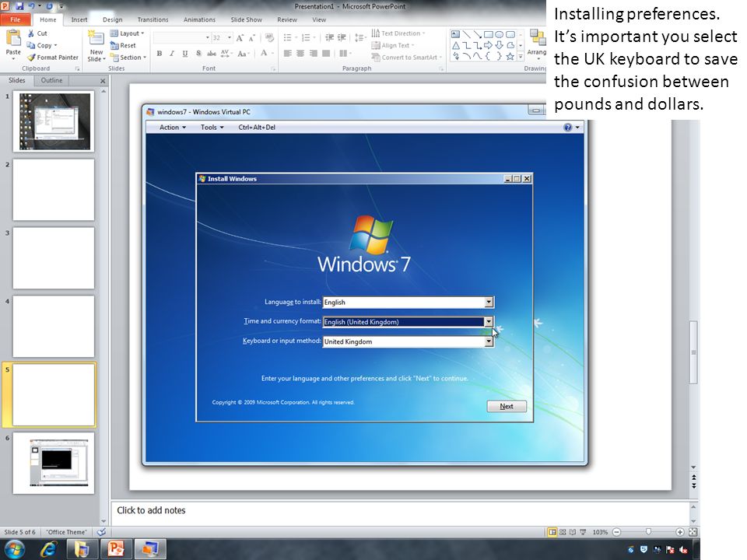Click fit slide to current window icon
This screenshot has width=747, height=560.
[x=693, y=532]
